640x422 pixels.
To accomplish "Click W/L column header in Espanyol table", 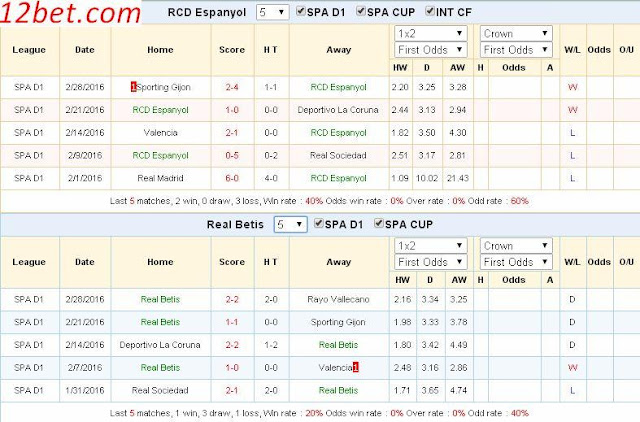I will click(x=572, y=50).
